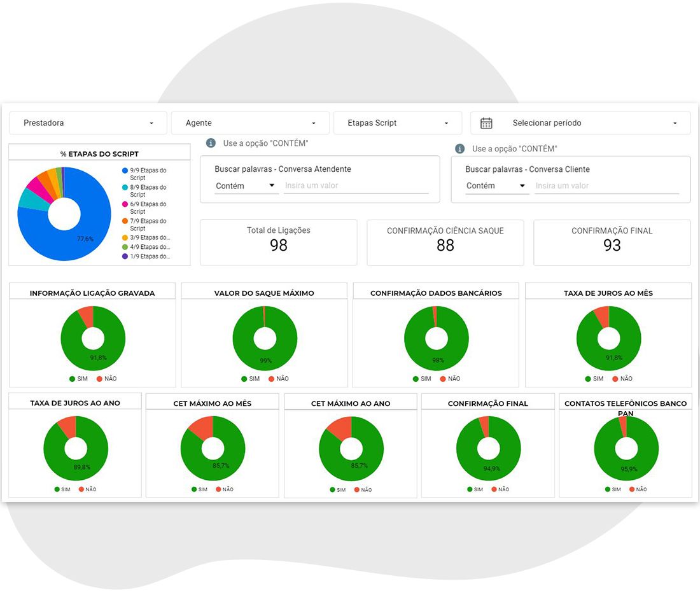Open Contém condition dropdown for Conversa Atendente
This screenshot has width=700, height=595.
[x=246, y=186]
